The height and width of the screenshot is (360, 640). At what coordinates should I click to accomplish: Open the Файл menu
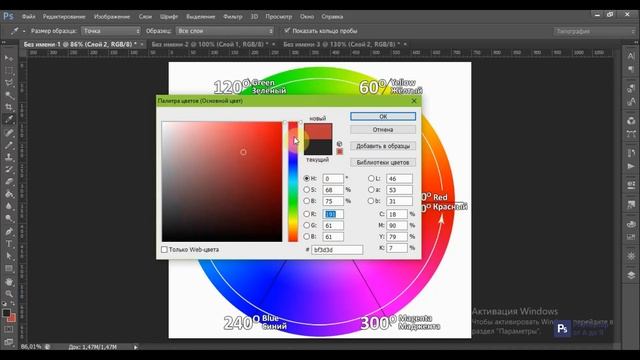coord(29,17)
